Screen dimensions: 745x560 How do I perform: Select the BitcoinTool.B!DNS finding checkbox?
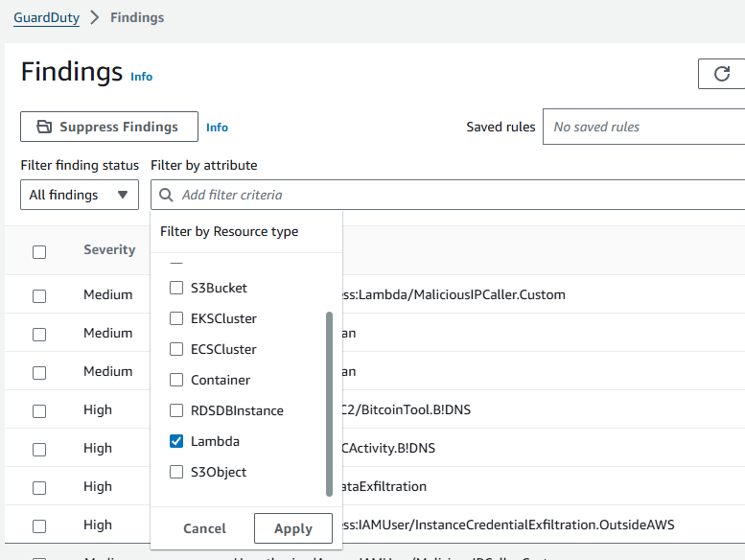click(39, 410)
